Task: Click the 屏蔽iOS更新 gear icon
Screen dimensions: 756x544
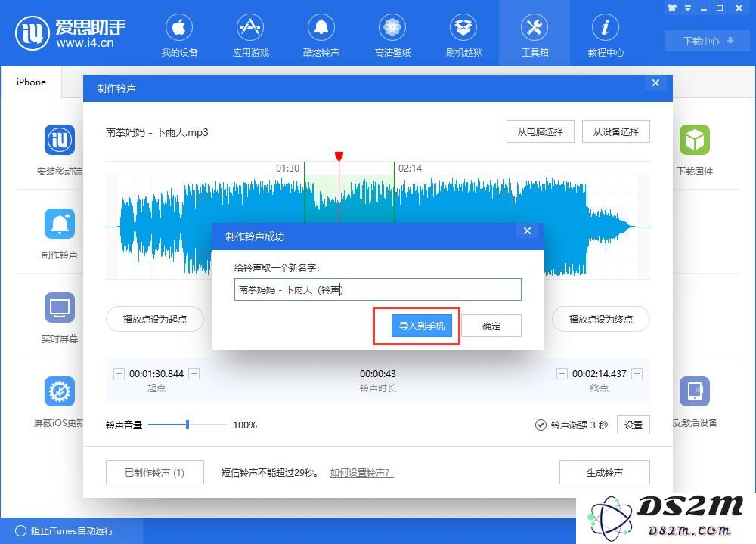Action: [x=60, y=391]
